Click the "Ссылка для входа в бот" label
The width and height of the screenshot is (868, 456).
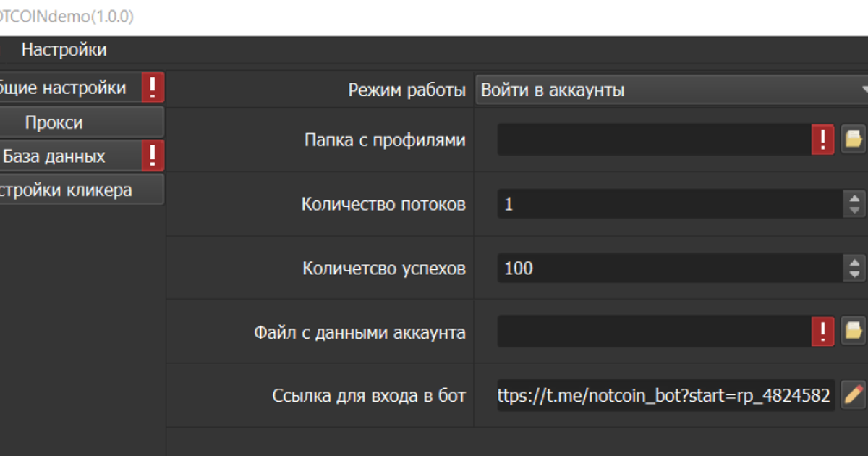369,396
